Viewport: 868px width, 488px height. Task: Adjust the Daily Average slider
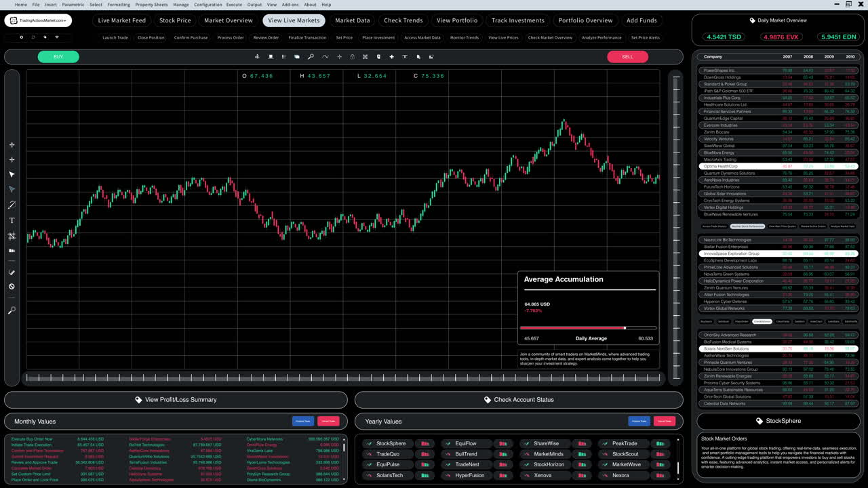coord(624,327)
